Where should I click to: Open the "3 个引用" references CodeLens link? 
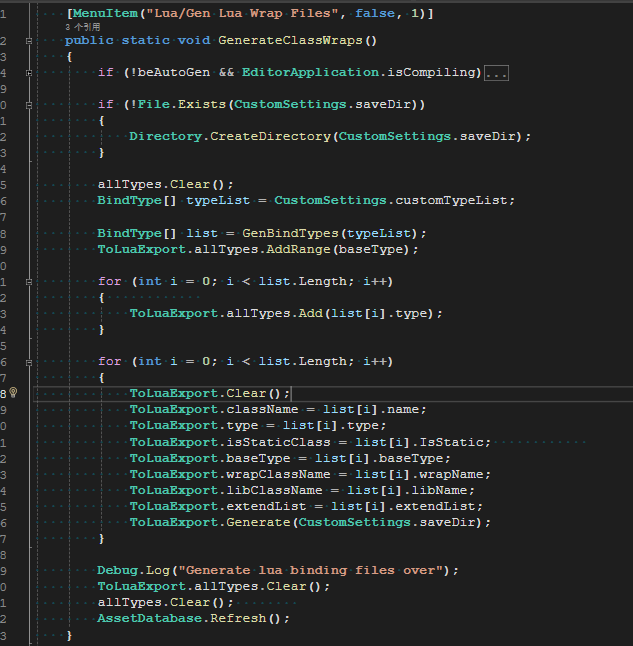[80, 27]
